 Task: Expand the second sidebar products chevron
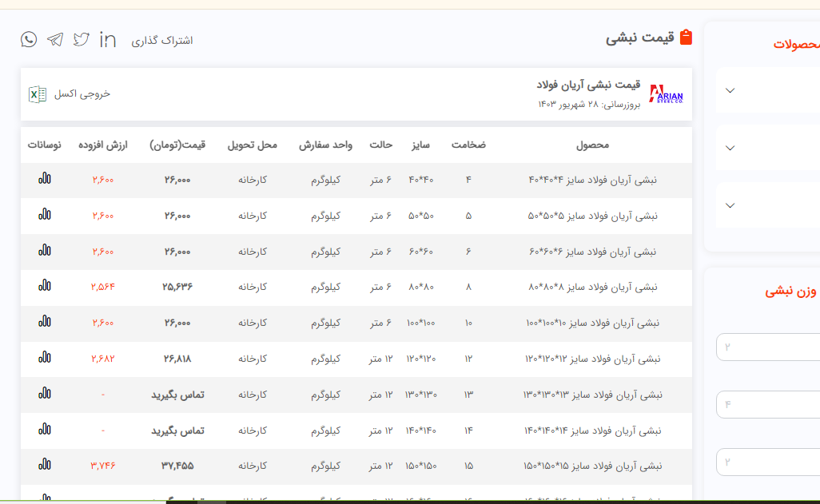[x=730, y=148]
